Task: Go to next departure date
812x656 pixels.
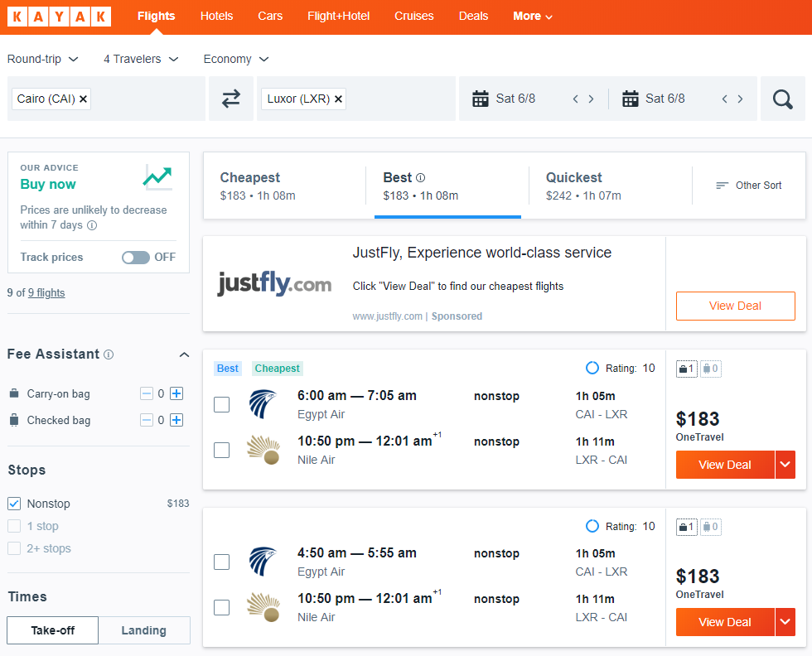Action: point(591,99)
